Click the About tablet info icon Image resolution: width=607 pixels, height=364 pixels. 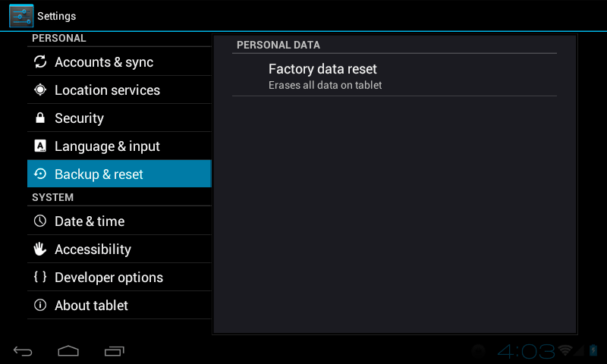(40, 306)
